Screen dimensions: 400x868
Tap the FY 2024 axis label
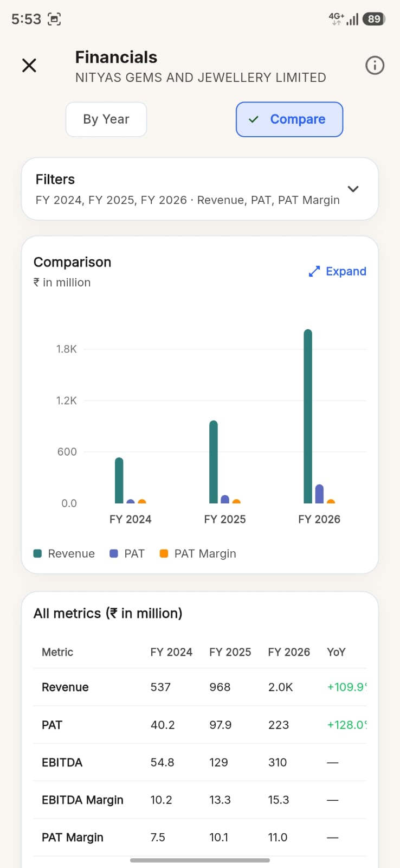click(x=131, y=519)
